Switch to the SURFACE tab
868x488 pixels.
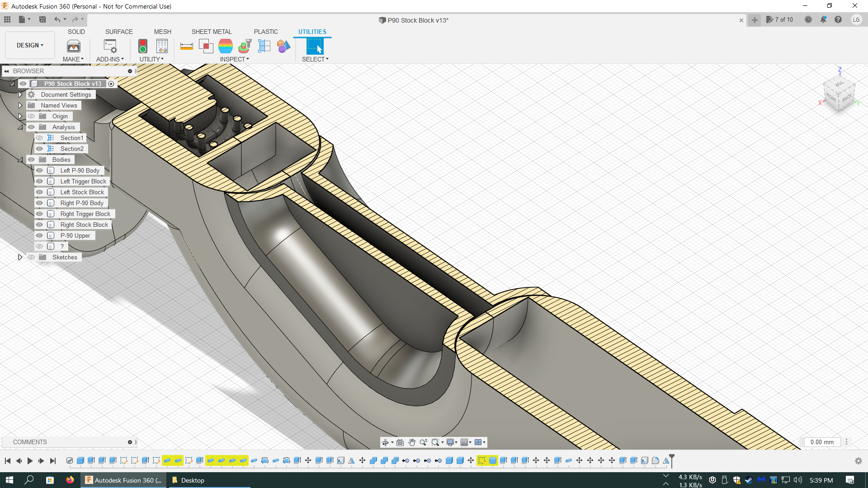click(x=119, y=32)
